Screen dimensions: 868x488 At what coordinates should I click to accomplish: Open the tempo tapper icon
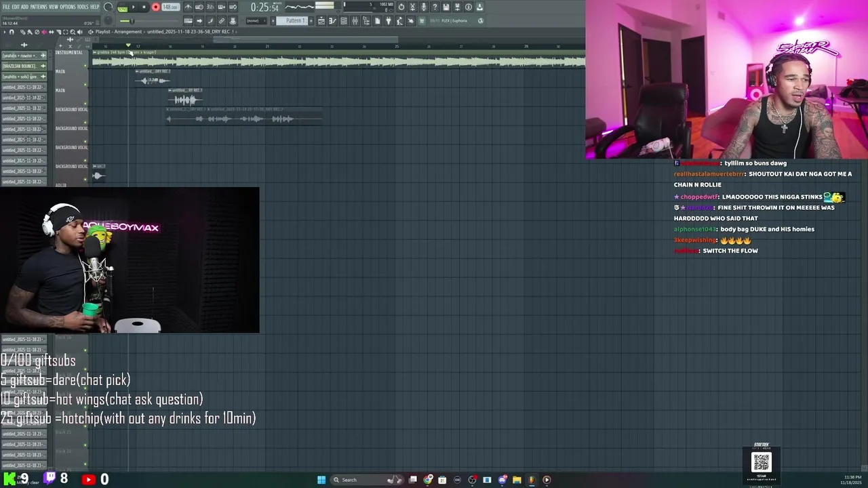[x=400, y=21]
